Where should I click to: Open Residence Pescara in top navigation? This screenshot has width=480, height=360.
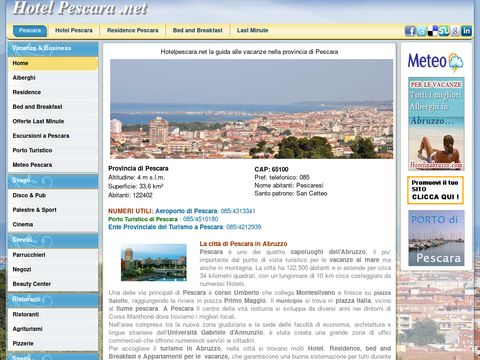(133, 30)
